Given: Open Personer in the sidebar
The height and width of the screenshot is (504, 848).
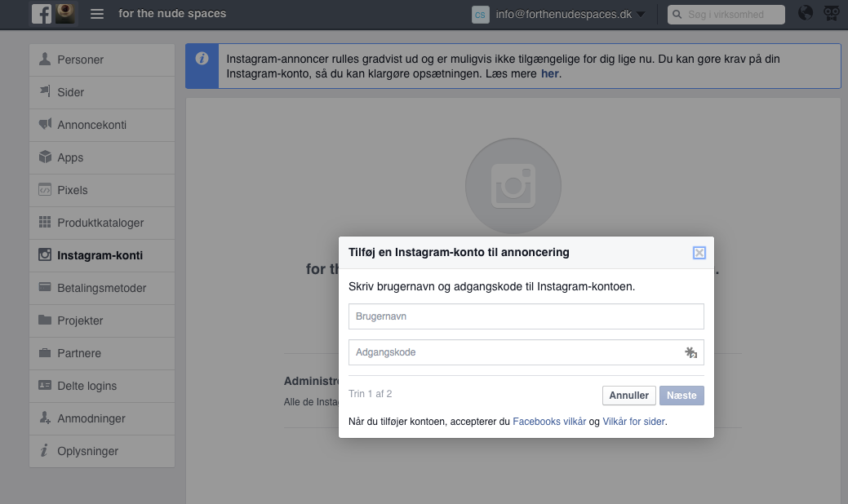Looking at the screenshot, I should 102,60.
